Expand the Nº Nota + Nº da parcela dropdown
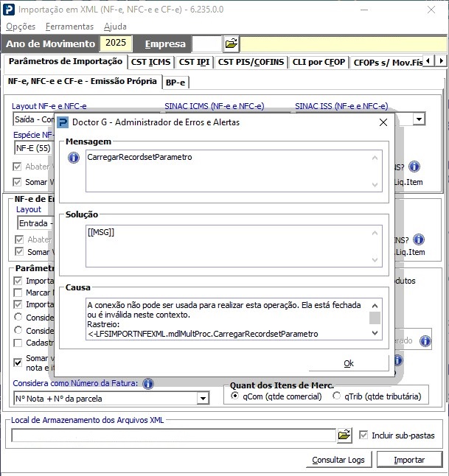Image resolution: width=449 pixels, height=476 pixels. 203,399
